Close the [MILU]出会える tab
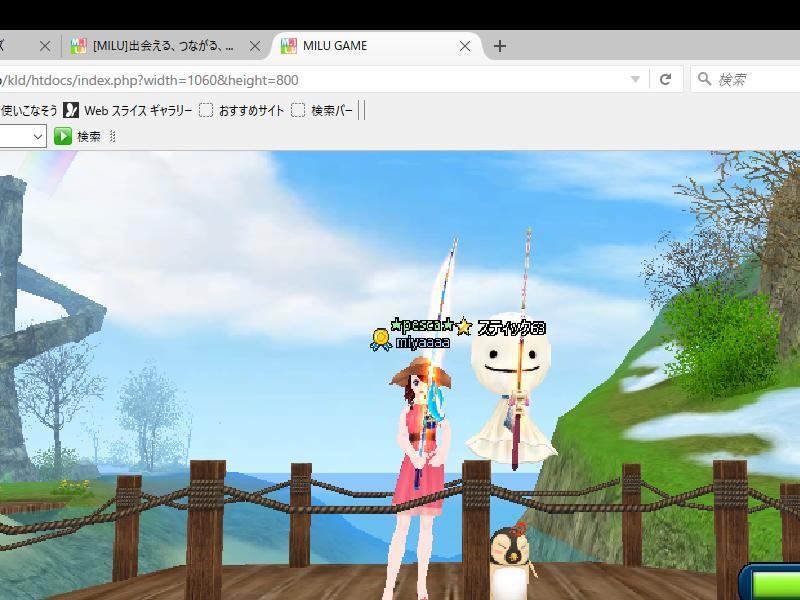The width and height of the screenshot is (800, 600). [x=256, y=46]
